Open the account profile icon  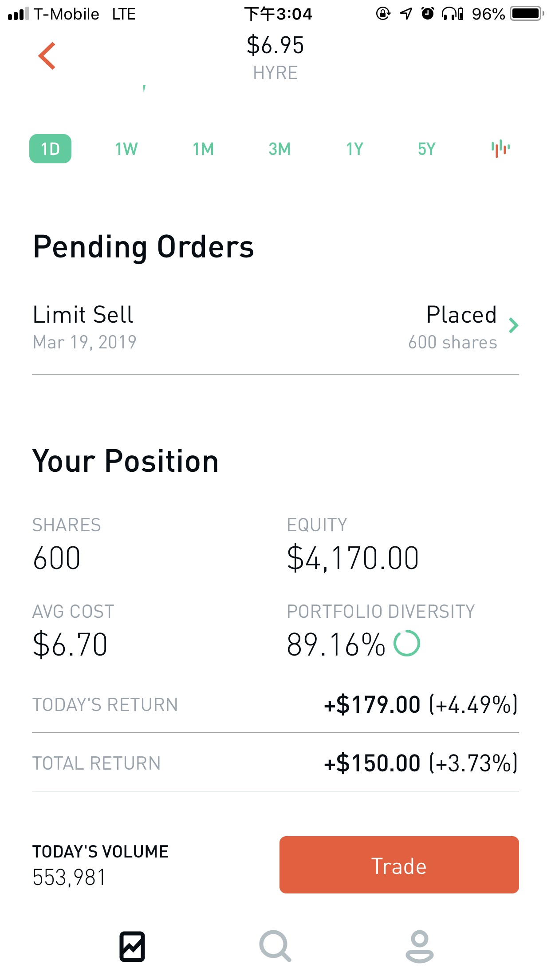[x=419, y=946]
